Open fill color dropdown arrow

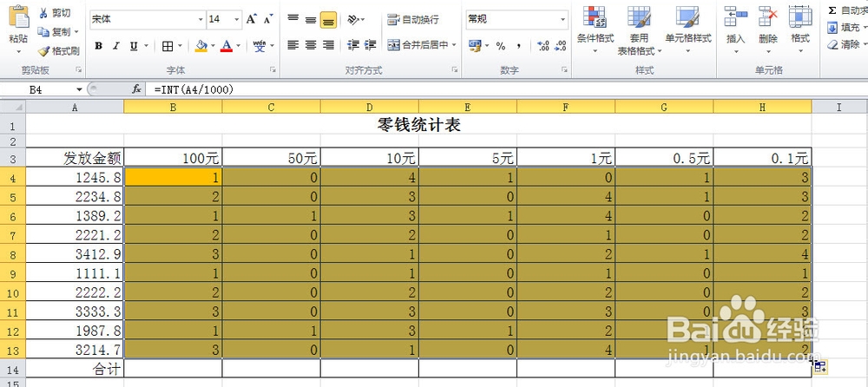[214, 46]
